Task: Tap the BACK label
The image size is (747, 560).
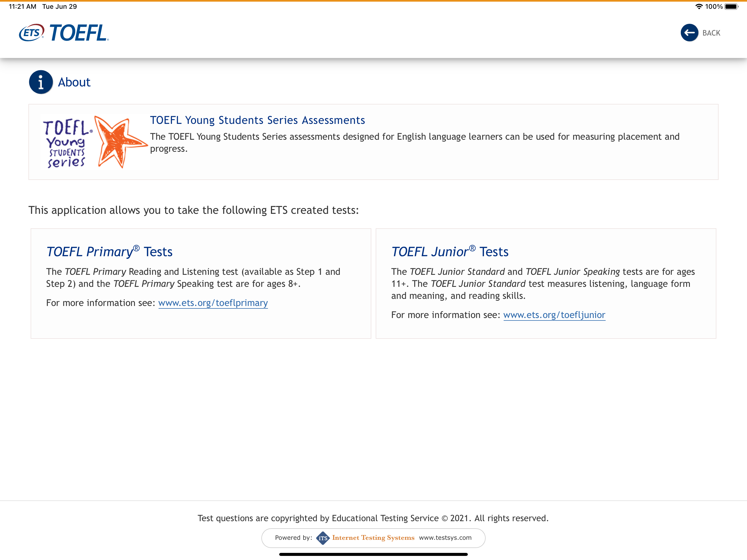Action: pos(711,33)
